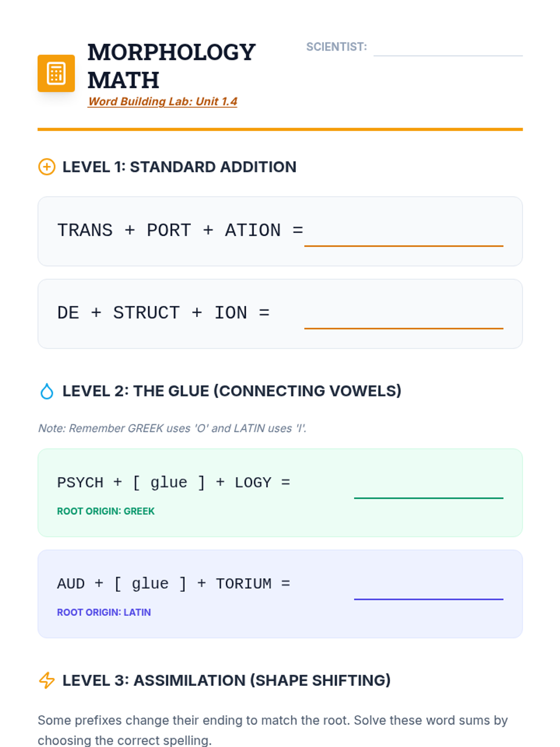Click the water droplet Level 2 icon
This screenshot has height=747, width=560.
[47, 391]
